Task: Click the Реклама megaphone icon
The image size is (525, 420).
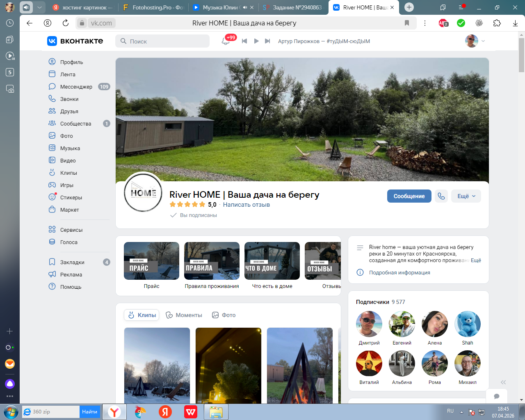Action: [x=52, y=274]
